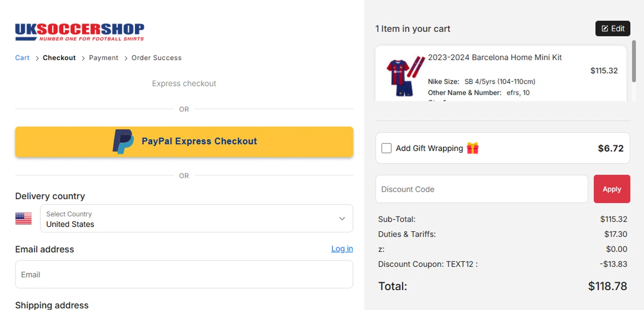Select the Order Success breadcrumb step

(156, 58)
